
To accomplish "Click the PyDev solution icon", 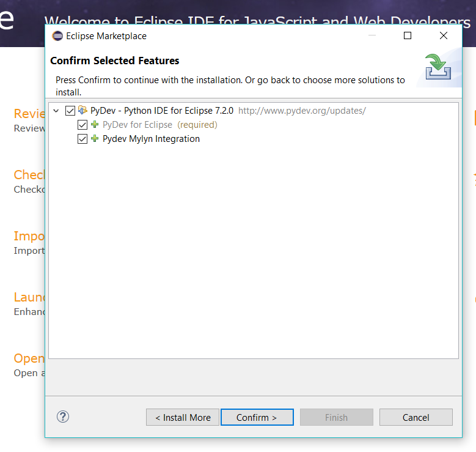I will (82, 109).
